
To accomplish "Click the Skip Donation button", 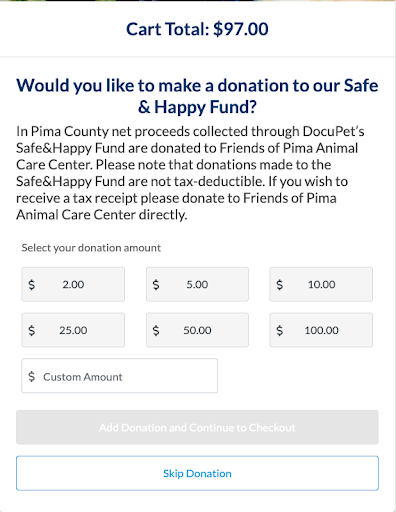I will tap(197, 473).
